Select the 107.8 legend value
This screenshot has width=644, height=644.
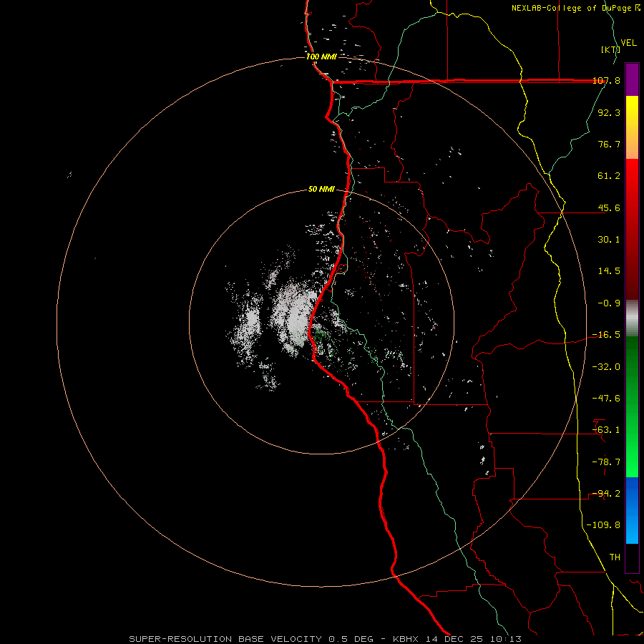coord(606,80)
